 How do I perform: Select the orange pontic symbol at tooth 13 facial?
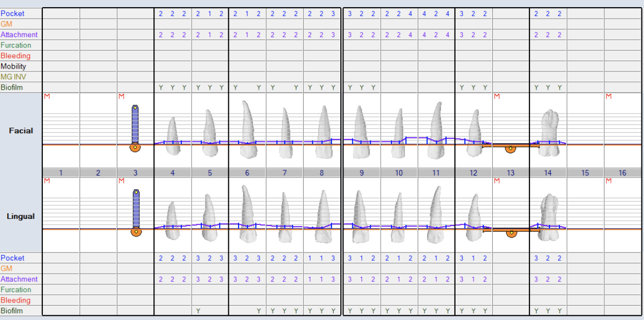[x=510, y=148]
